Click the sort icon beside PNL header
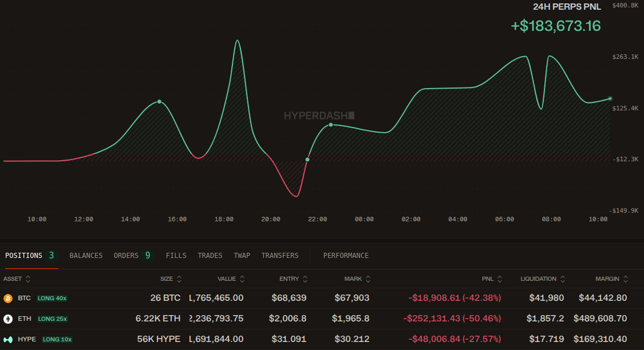Screen dimensions: 644x350 click(501, 279)
